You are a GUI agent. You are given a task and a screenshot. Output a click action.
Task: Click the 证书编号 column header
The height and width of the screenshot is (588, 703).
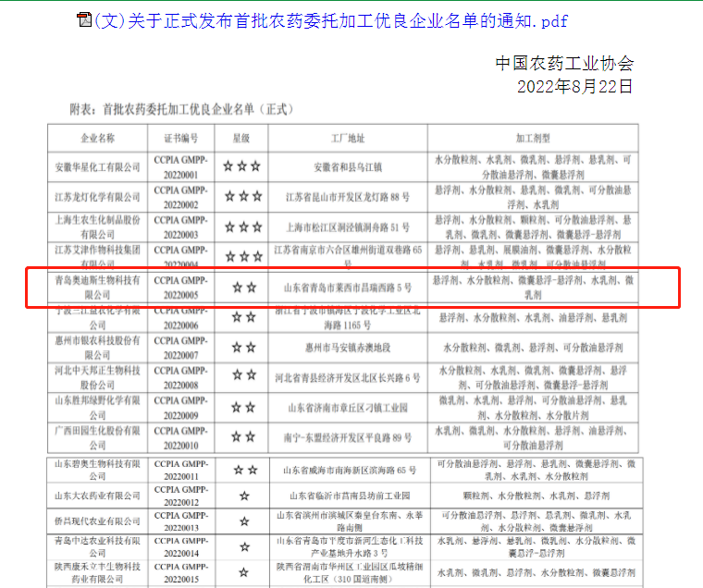(181, 139)
